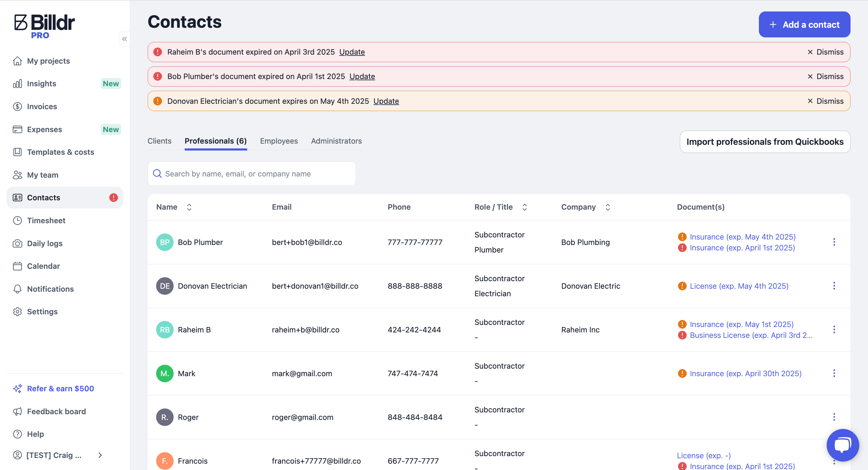868x470 pixels.
Task: Open Expenses card icon
Action: [x=17, y=129]
